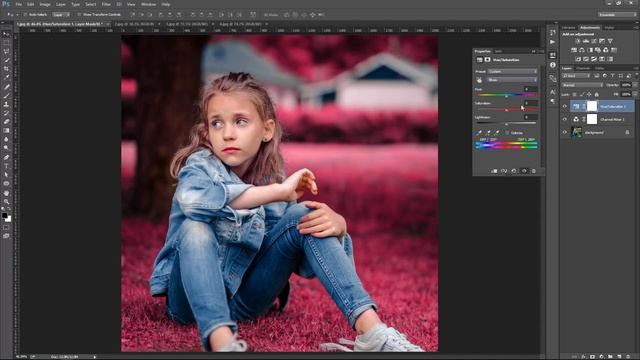Add a Hue/Saturation adjustment from Adjustments panel

click(574, 50)
